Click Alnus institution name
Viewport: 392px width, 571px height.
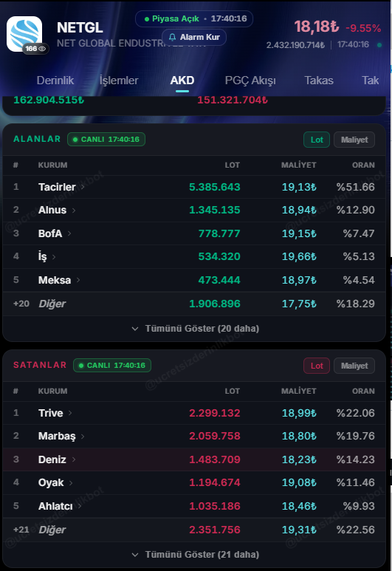52,210
